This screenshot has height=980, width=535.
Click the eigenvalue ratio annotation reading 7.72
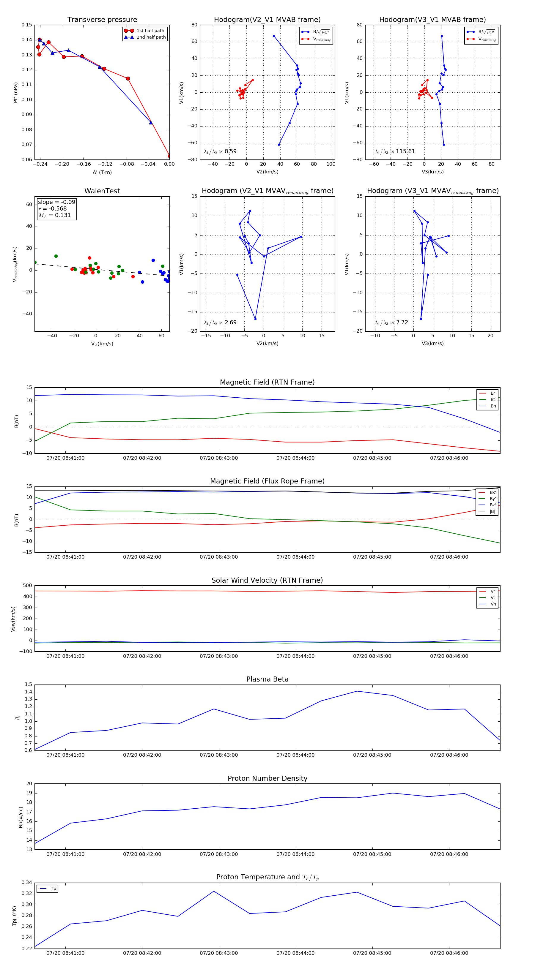[x=391, y=323]
